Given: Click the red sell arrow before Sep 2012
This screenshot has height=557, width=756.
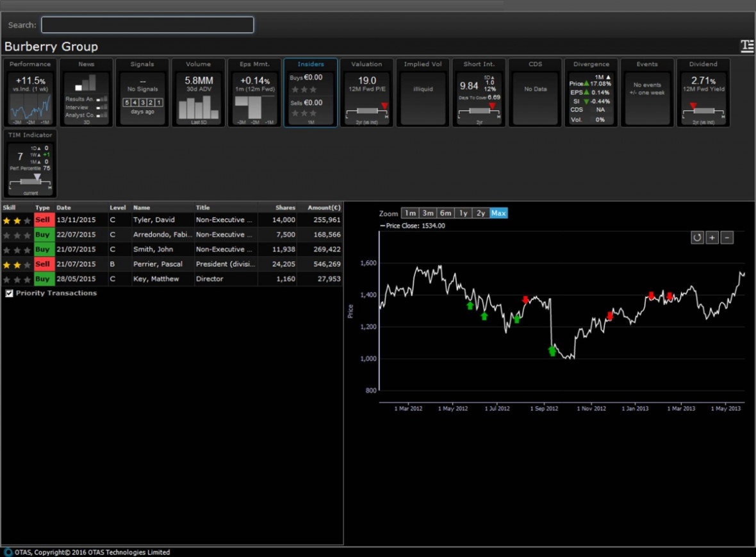Looking at the screenshot, I should click(525, 299).
